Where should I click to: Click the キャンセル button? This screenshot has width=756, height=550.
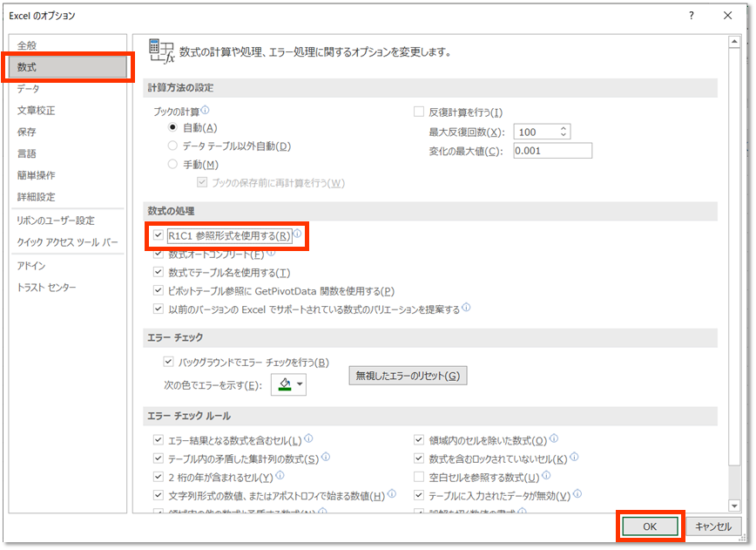click(x=712, y=526)
